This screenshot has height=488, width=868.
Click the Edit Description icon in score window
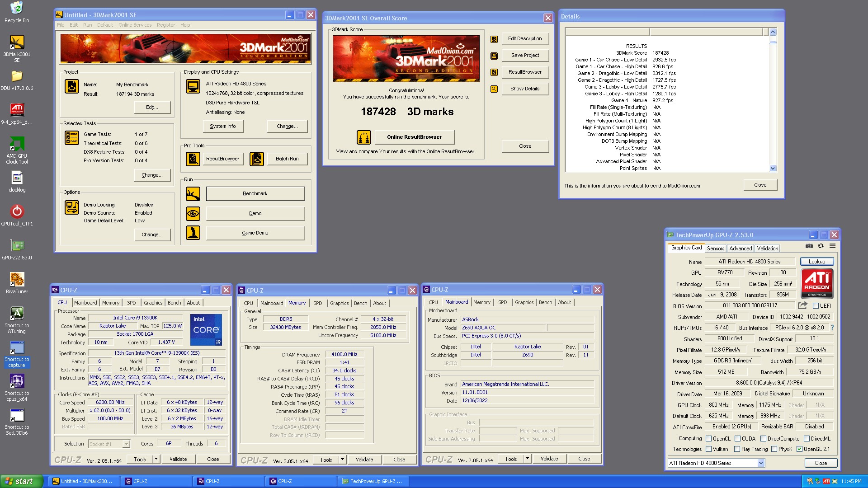click(494, 39)
